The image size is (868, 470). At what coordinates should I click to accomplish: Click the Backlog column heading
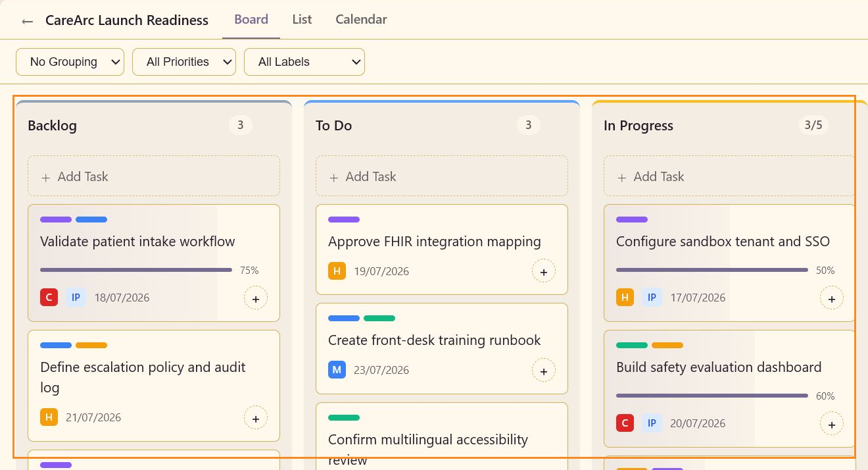(53, 126)
